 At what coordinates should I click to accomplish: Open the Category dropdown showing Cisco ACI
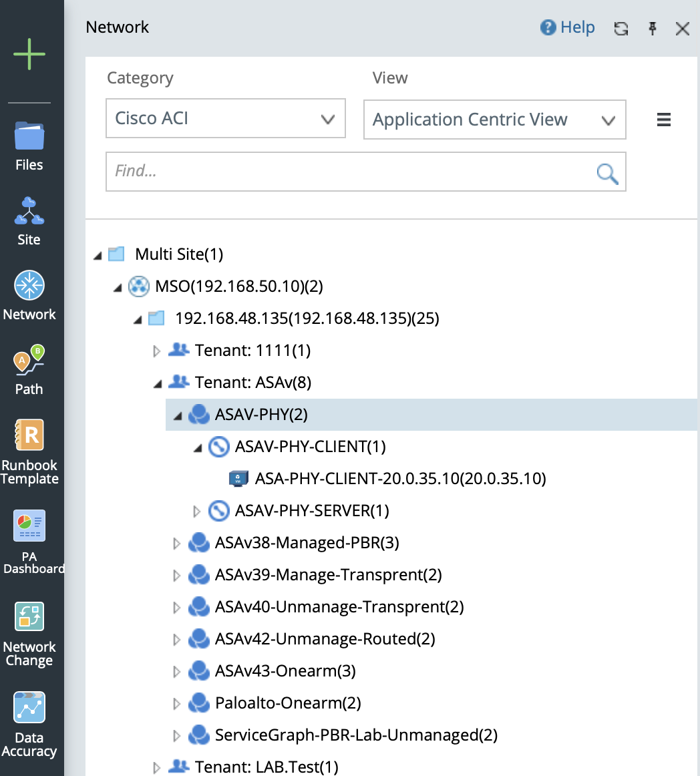point(226,119)
